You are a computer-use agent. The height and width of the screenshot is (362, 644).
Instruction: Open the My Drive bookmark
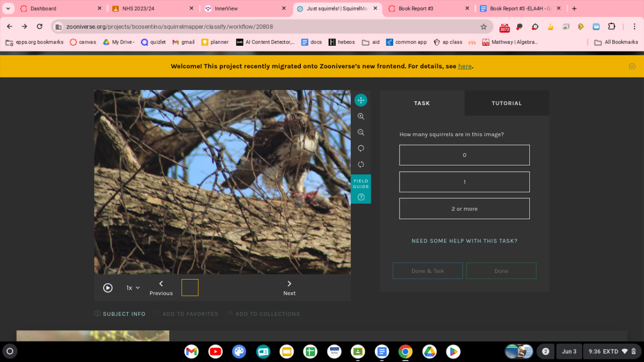119,42
